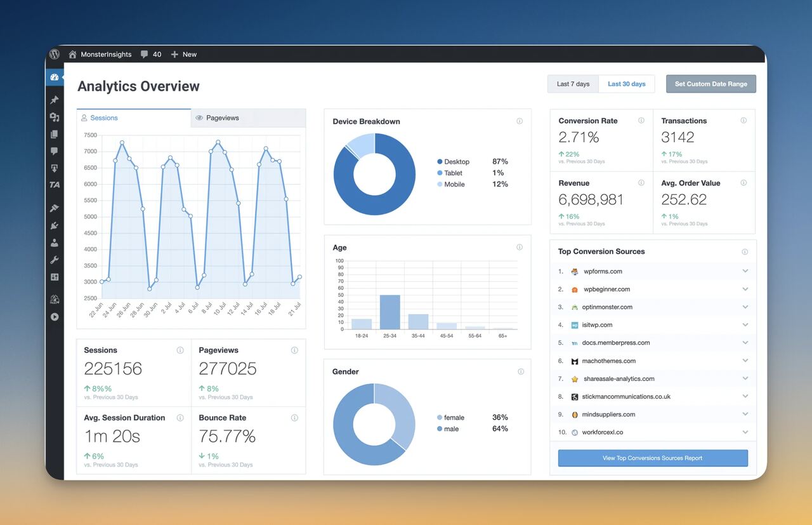This screenshot has height=525, width=812.
Task: Expand the docs.memberpress.com row chevron
Action: tap(745, 342)
